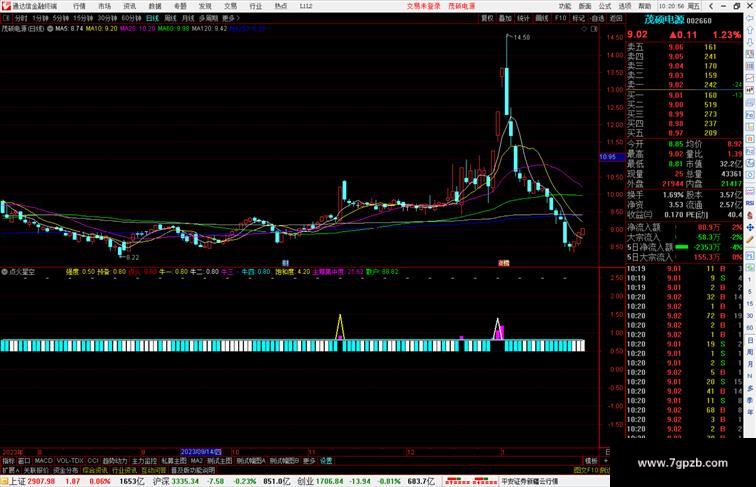Click the 窗口 tab at bottom
The image size is (756, 487).
(x=24, y=461)
